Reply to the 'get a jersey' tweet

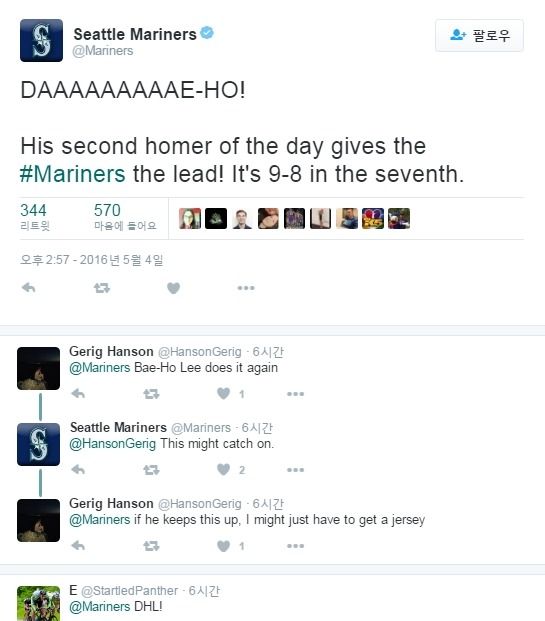click(78, 546)
